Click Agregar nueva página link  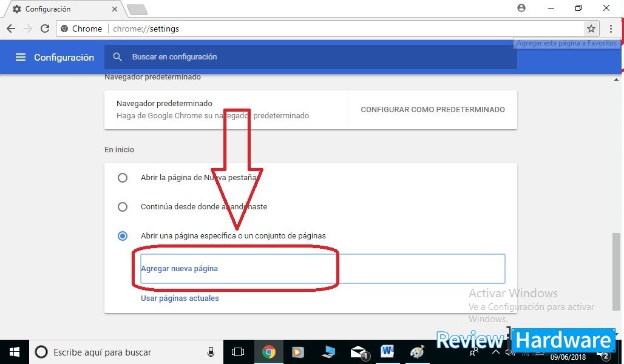(179, 269)
